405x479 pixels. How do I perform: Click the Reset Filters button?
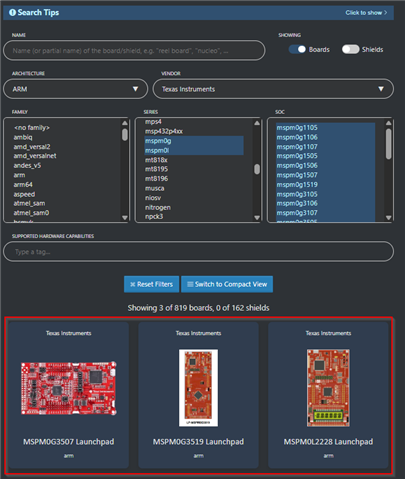point(152,284)
